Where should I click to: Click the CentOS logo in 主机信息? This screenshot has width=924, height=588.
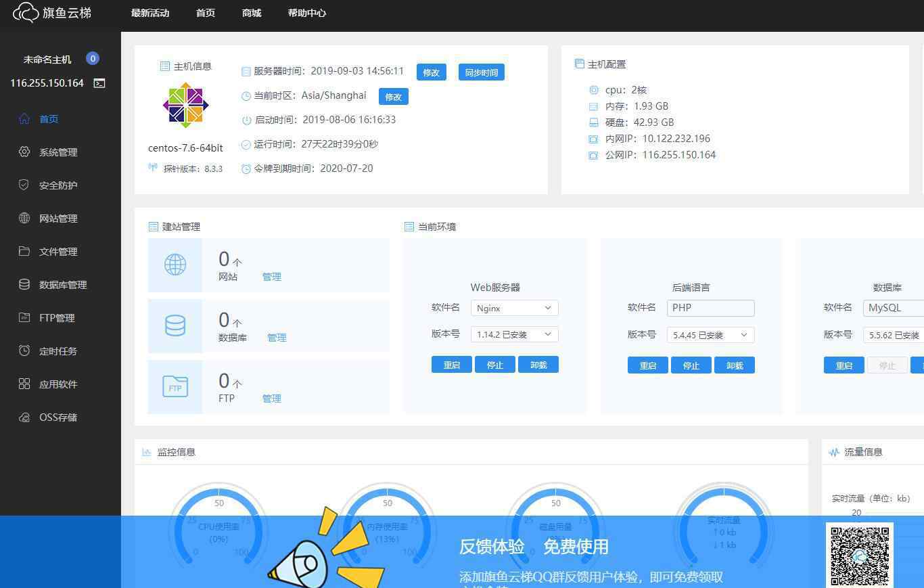click(x=186, y=105)
